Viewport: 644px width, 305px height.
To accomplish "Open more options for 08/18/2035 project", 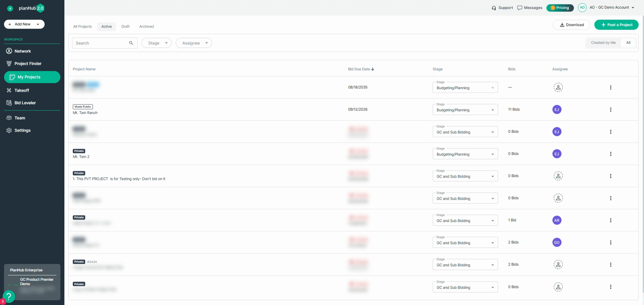I will pyautogui.click(x=610, y=87).
